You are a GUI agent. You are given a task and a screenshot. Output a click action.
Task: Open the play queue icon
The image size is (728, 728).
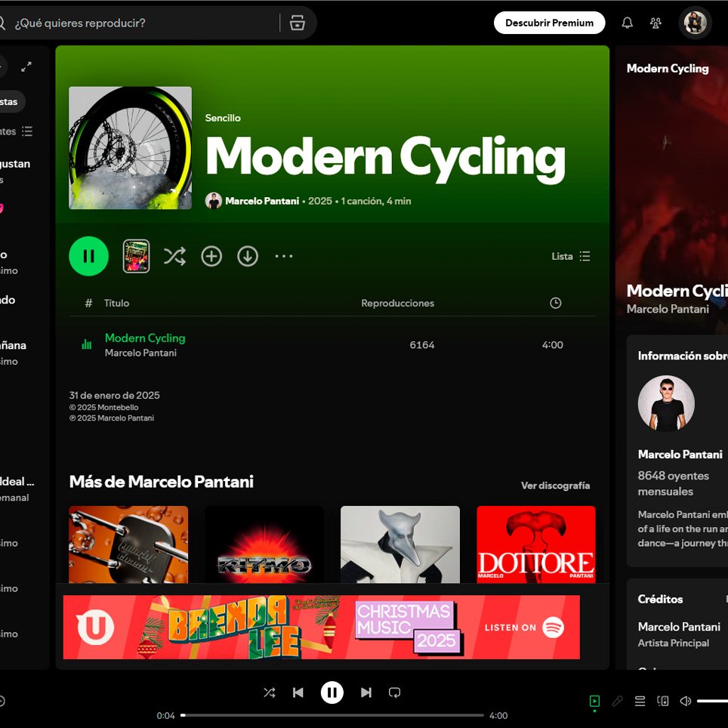click(x=640, y=701)
